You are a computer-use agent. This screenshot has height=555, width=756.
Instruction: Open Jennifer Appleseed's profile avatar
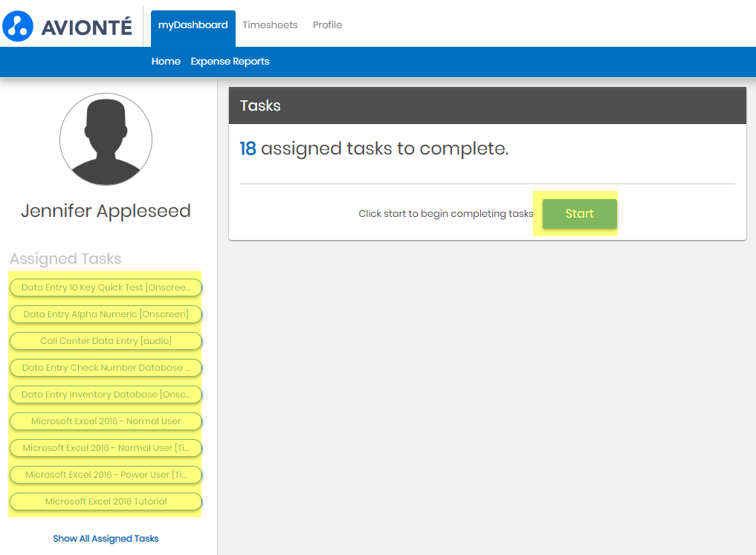click(x=106, y=139)
